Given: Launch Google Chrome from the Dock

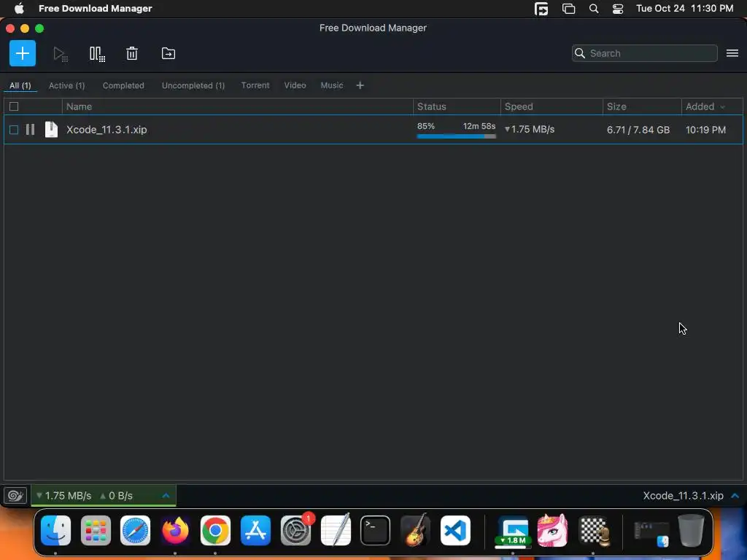Looking at the screenshot, I should click(x=215, y=530).
